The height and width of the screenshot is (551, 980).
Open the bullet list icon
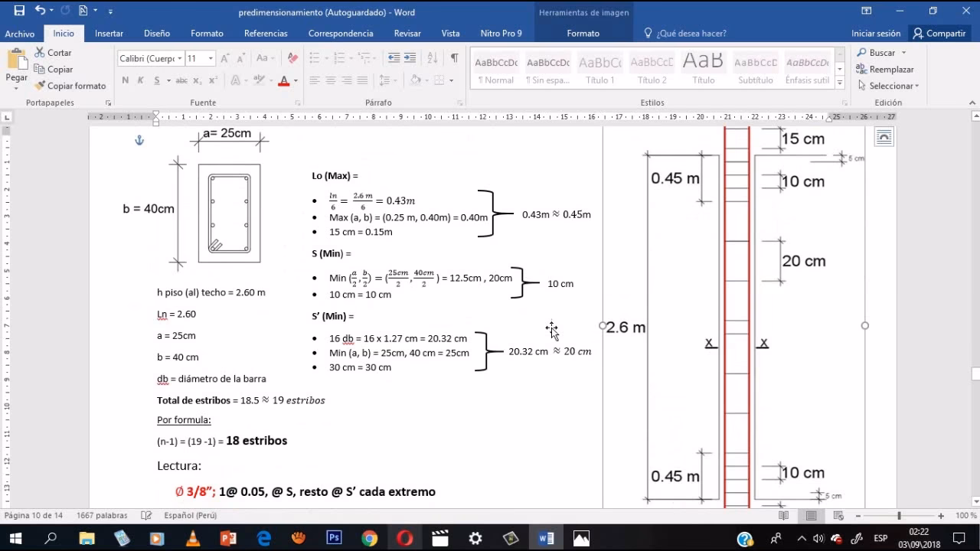314,57
